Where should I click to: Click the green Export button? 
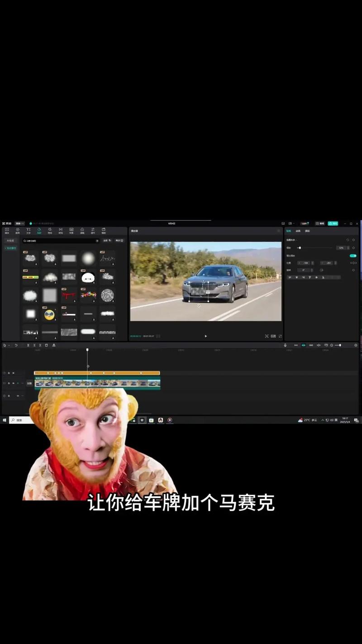[333, 223]
